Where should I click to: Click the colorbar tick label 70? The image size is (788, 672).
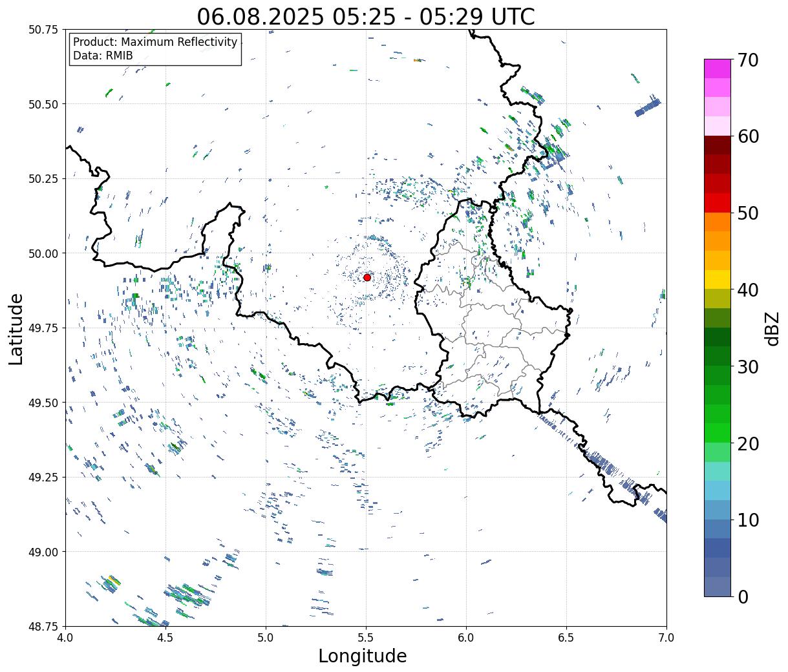pos(748,60)
